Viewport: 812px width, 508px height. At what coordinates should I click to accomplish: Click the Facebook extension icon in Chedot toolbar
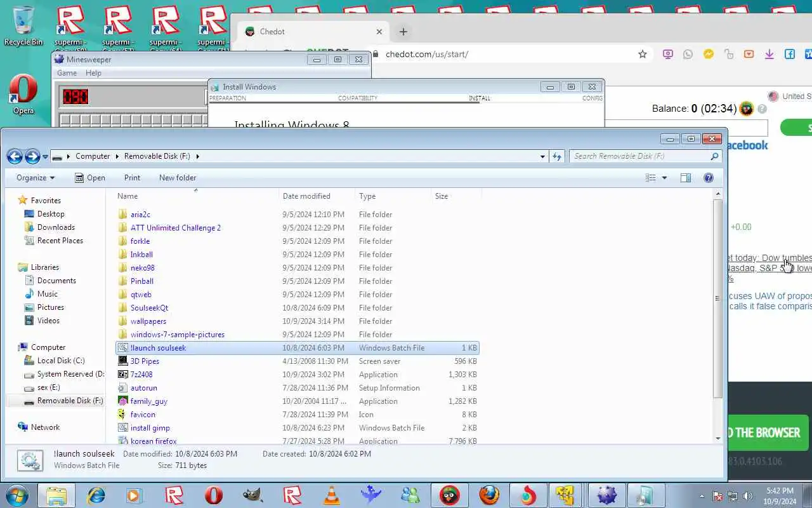tap(790, 55)
